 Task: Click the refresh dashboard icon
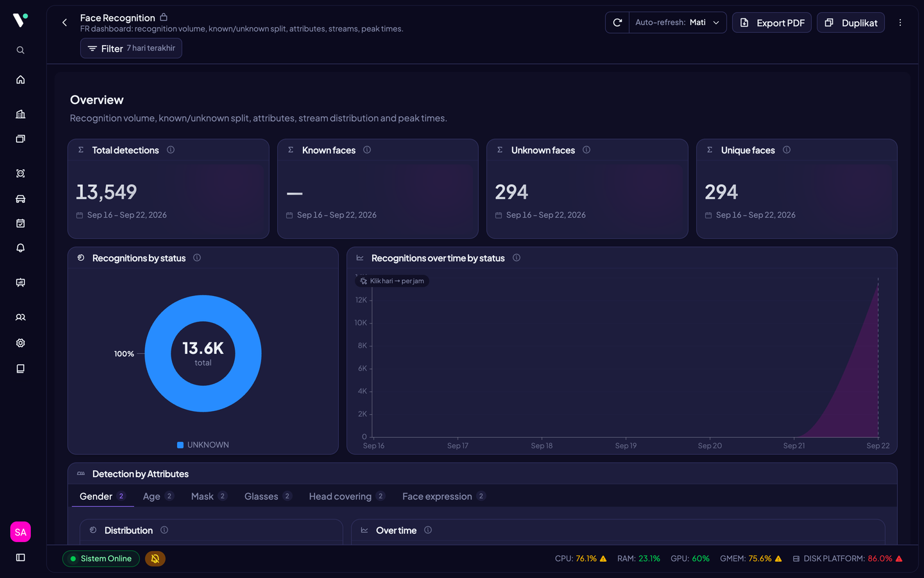[617, 22]
